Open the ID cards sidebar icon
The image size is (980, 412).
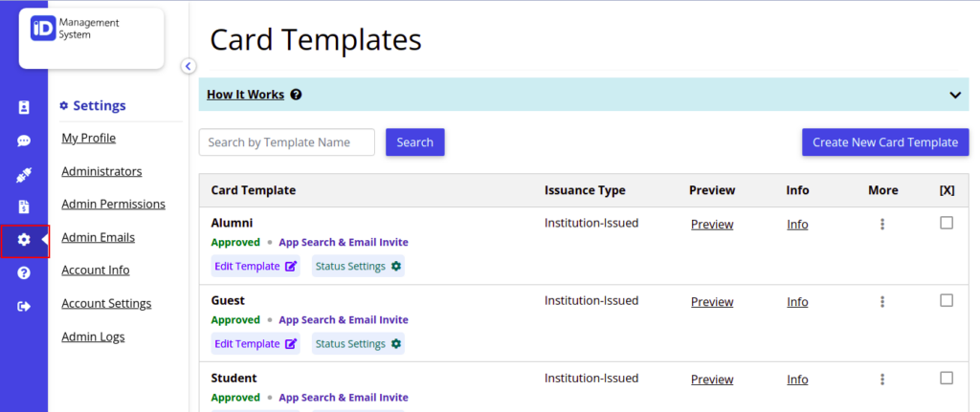click(x=24, y=108)
